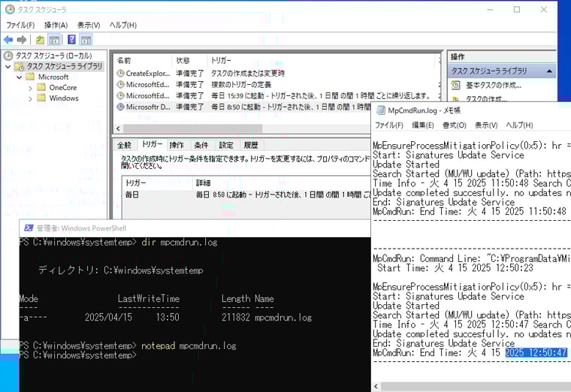Select タスク スケジューラ (ローカル) root node
Image resolution: width=571 pixels, height=392 pixels.
53,56
